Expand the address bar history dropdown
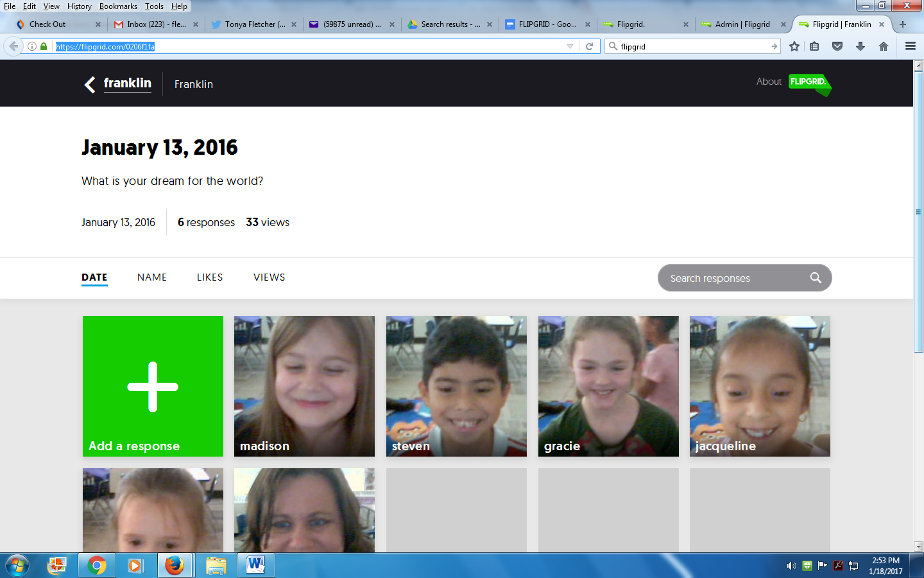The image size is (924, 578). (570, 46)
